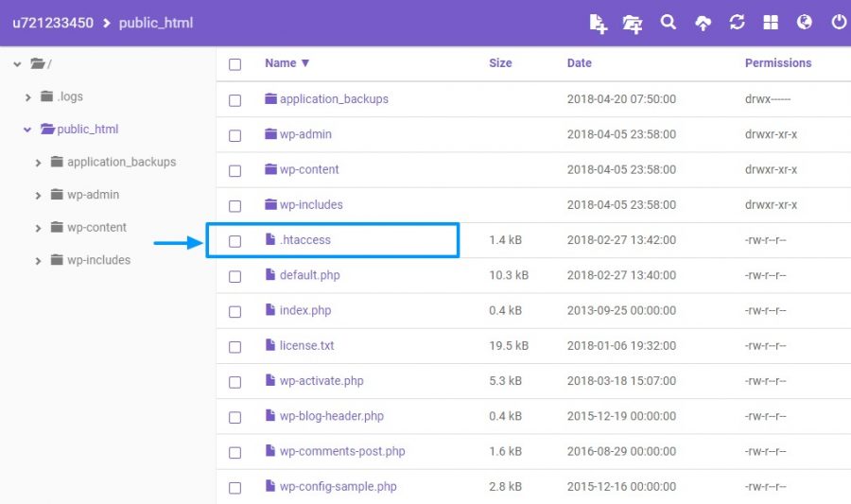Open the wp-config-sample.php file
851x504 pixels.
(x=338, y=487)
